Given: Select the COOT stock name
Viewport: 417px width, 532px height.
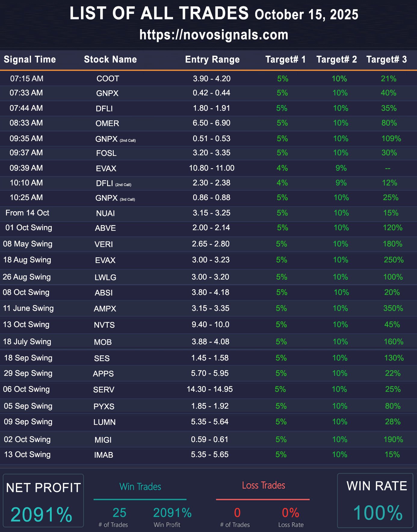Looking at the screenshot, I should [x=108, y=79].
